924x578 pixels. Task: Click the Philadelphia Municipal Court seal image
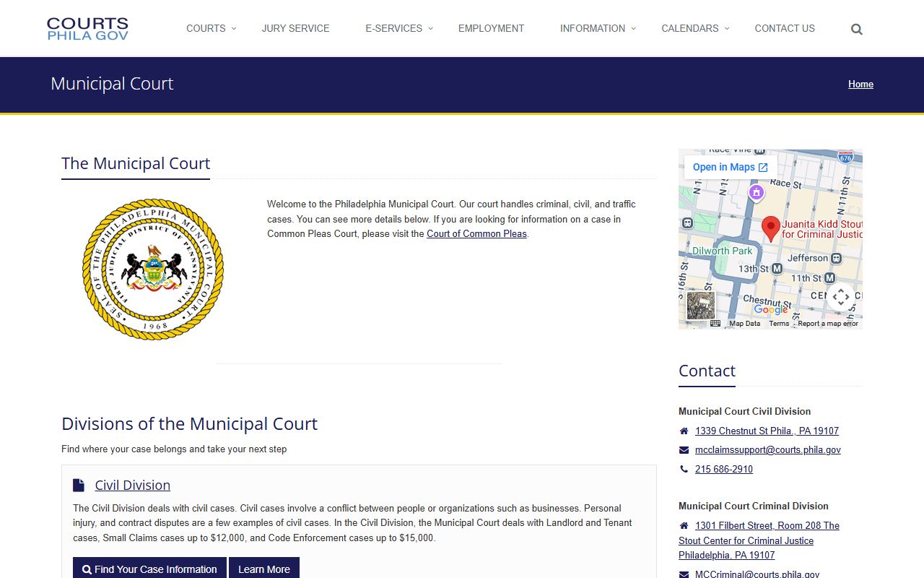[153, 269]
